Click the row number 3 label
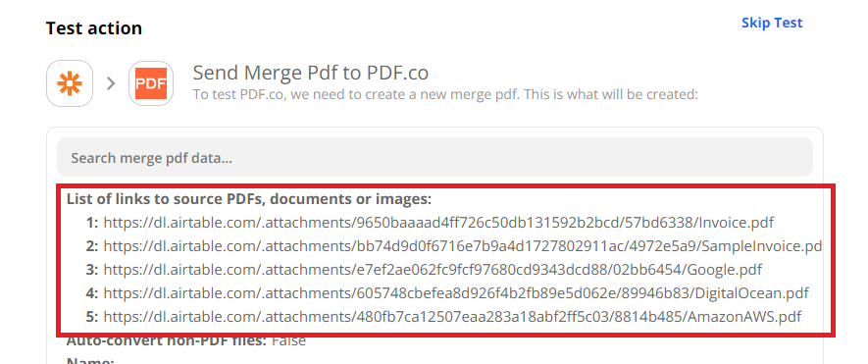The image size is (868, 364). click(x=92, y=271)
